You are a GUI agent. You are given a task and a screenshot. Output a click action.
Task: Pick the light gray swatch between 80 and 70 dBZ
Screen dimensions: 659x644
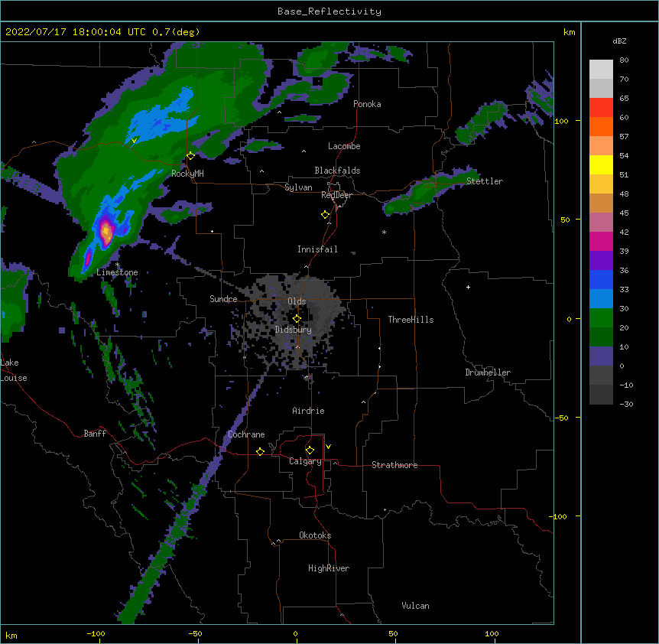click(601, 70)
